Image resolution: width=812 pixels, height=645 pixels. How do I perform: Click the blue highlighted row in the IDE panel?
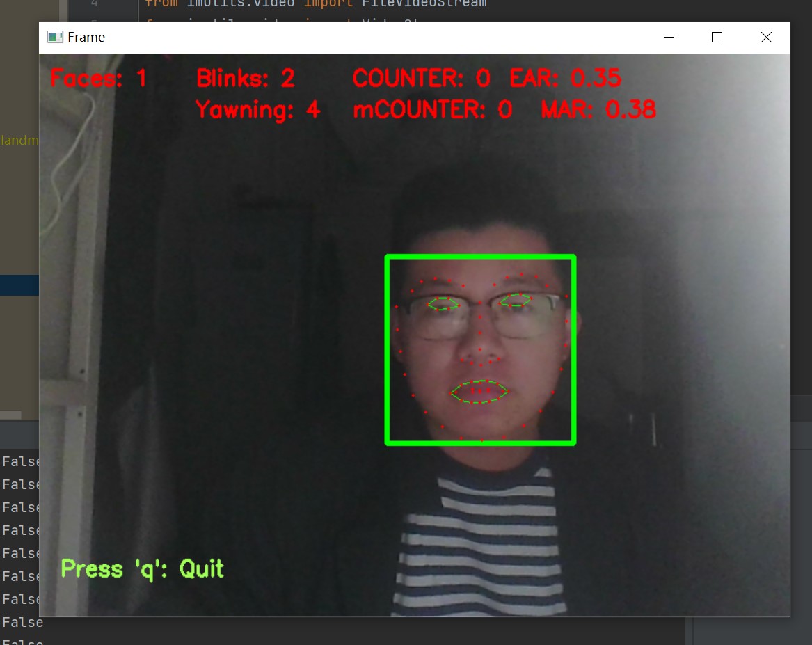click(19, 285)
